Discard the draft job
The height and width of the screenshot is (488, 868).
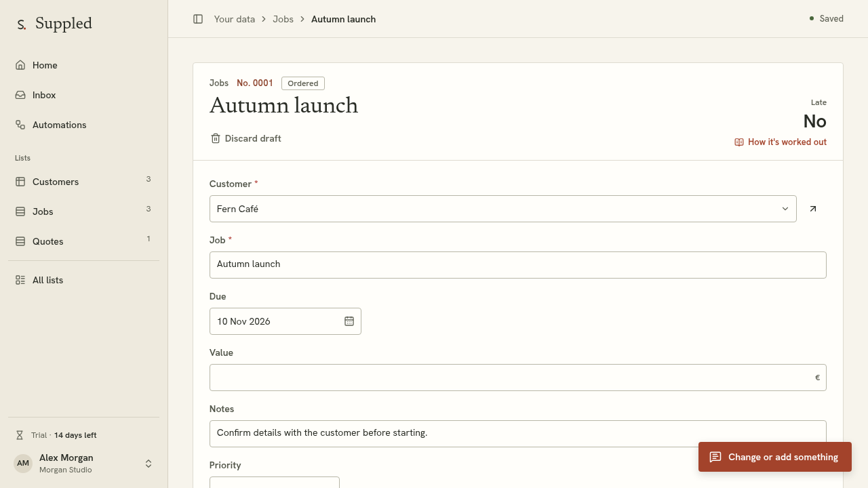point(245,138)
